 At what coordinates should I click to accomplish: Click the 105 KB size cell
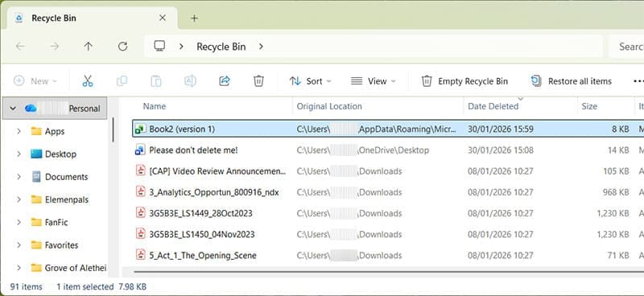click(x=616, y=171)
